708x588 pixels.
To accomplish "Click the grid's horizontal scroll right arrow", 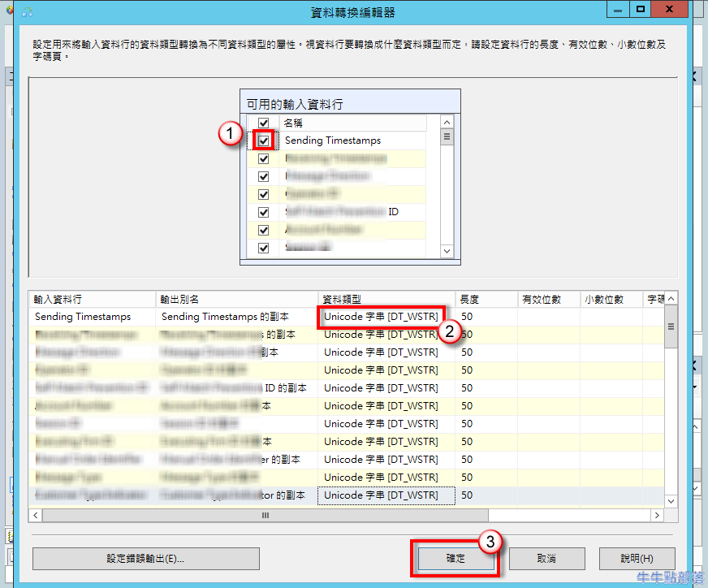I will pos(657,516).
